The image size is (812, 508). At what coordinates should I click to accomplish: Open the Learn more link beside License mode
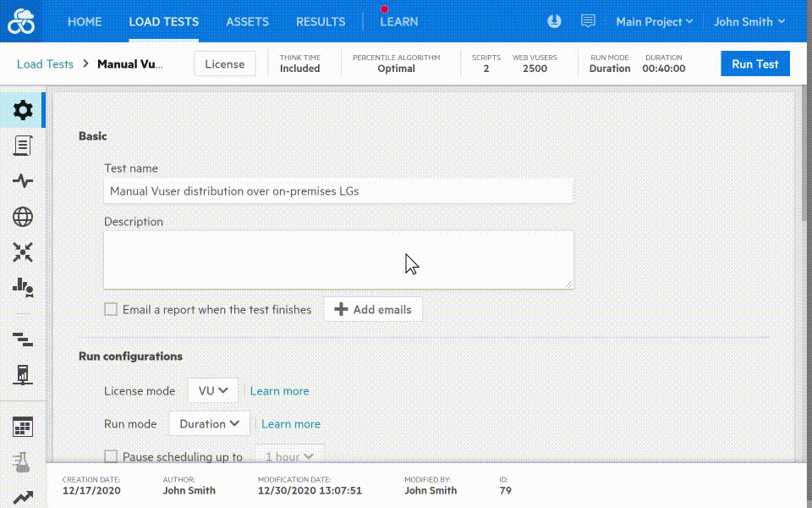point(279,390)
